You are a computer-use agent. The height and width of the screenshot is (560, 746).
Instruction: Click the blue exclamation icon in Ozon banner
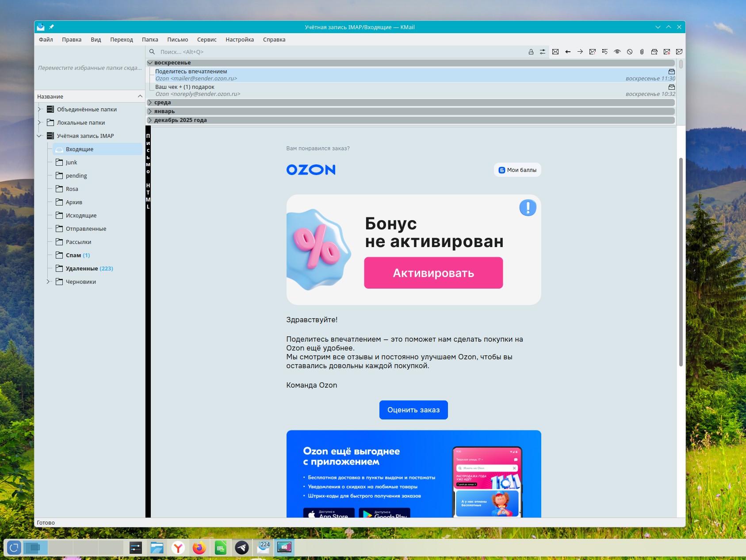[528, 207]
